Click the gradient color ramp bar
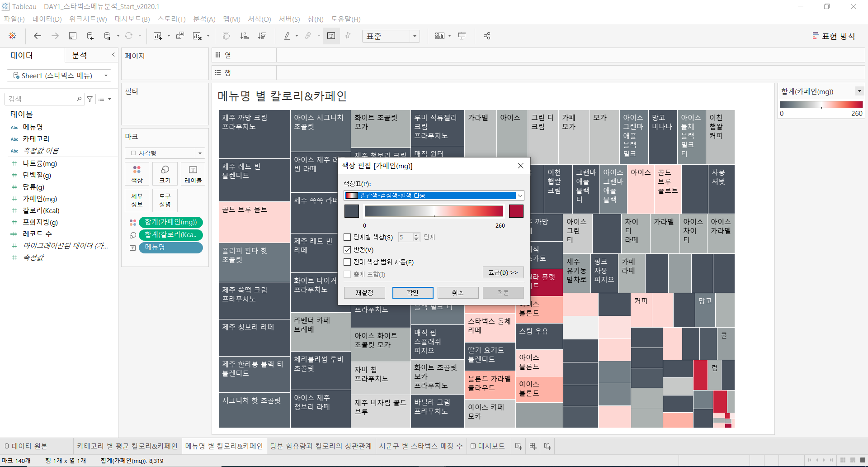The height and width of the screenshot is (467, 868). (x=434, y=211)
